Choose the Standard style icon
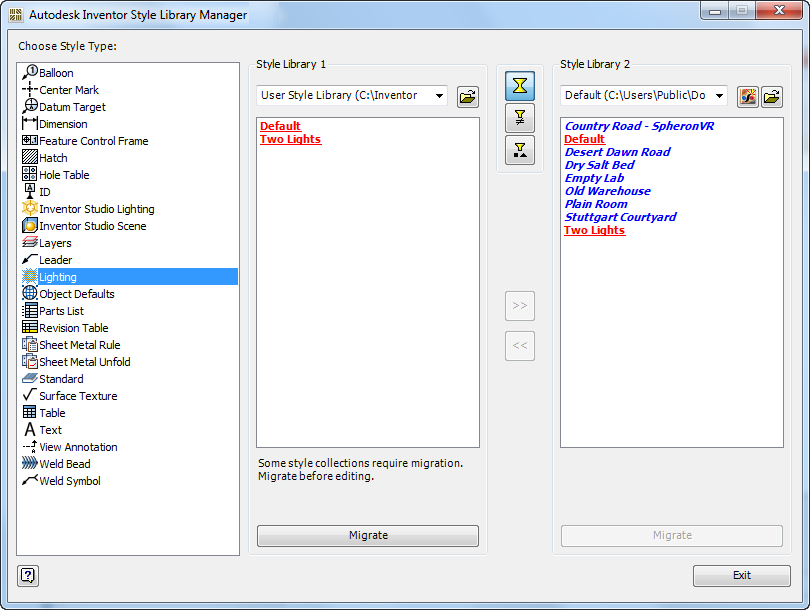This screenshot has width=810, height=610. [x=30, y=379]
